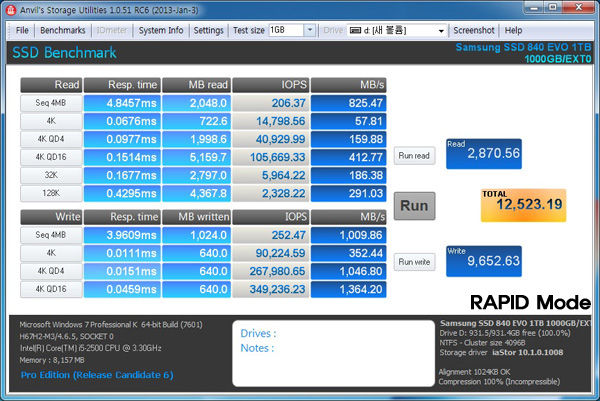Click read 32K response time 0.1677ms
600x401 pixels.
[122, 175]
